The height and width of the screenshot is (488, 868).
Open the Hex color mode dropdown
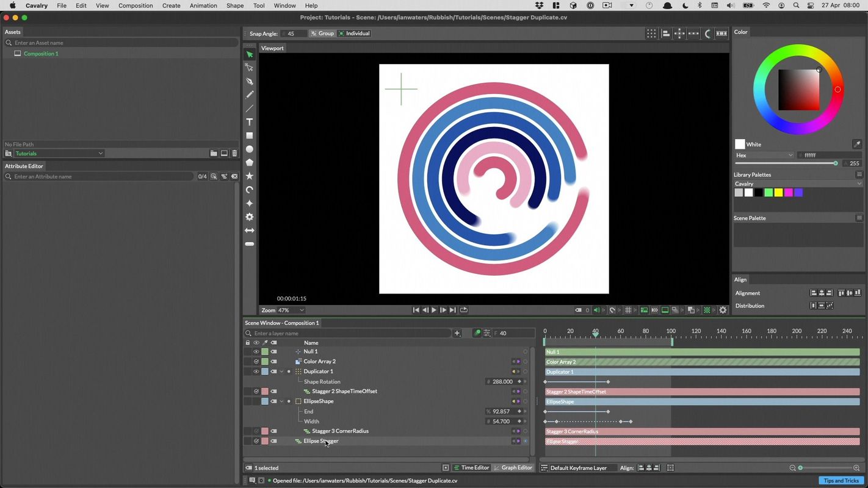(764, 156)
